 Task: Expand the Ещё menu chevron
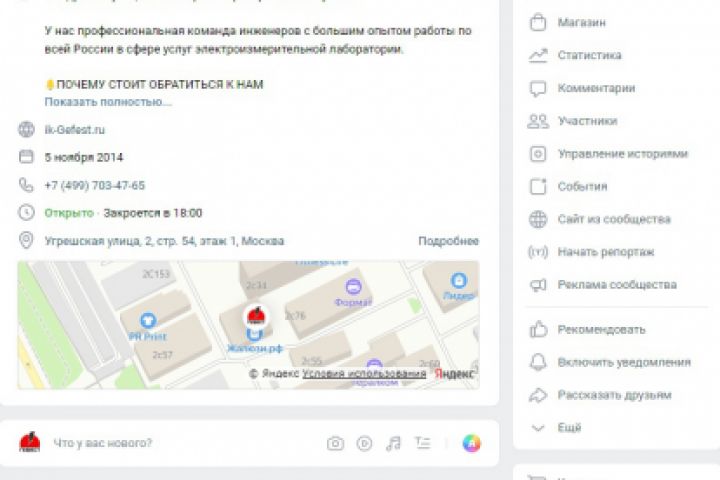[538, 428]
